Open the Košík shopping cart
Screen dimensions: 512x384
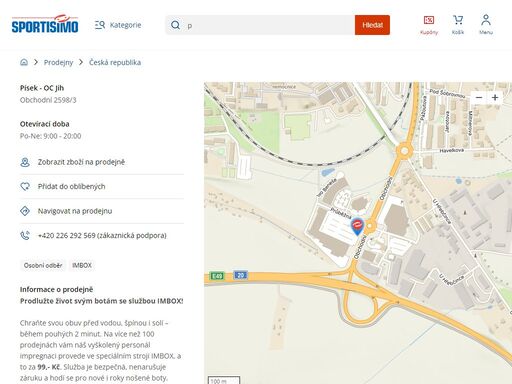click(458, 25)
